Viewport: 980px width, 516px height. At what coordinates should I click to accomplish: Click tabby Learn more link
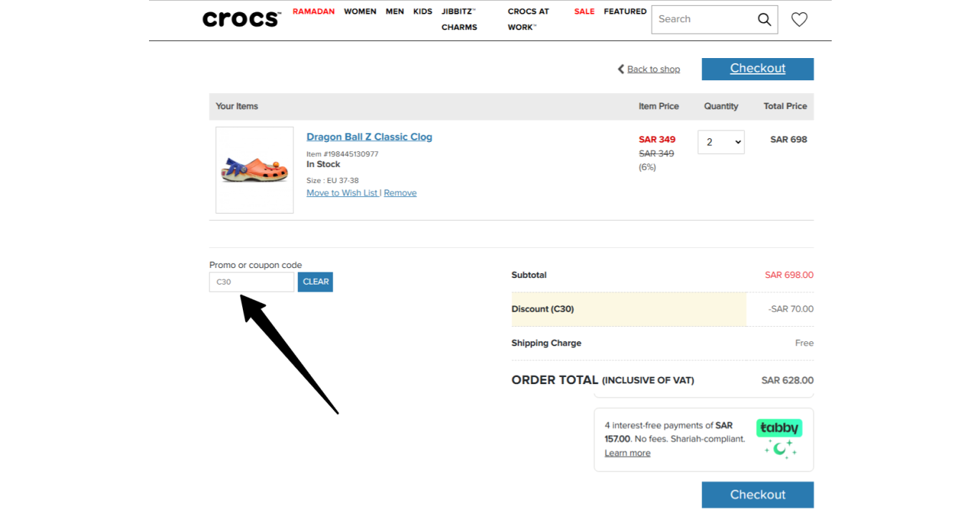tap(628, 453)
